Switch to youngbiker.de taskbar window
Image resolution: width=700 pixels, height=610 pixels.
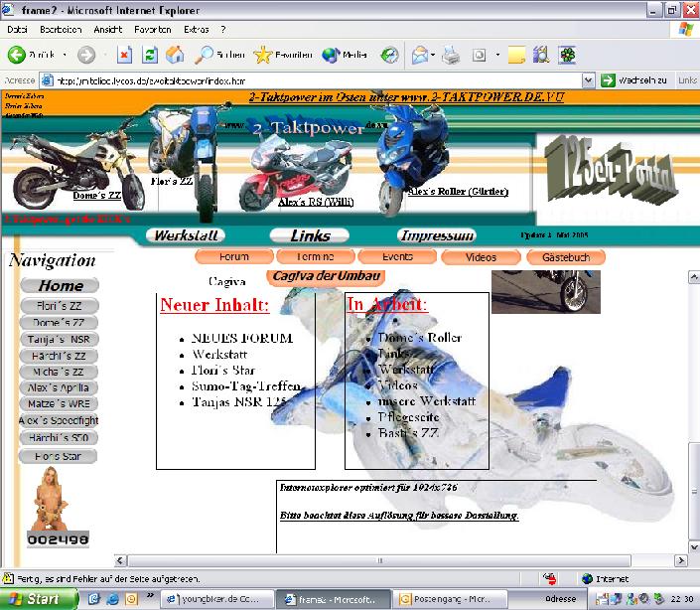click(x=217, y=599)
